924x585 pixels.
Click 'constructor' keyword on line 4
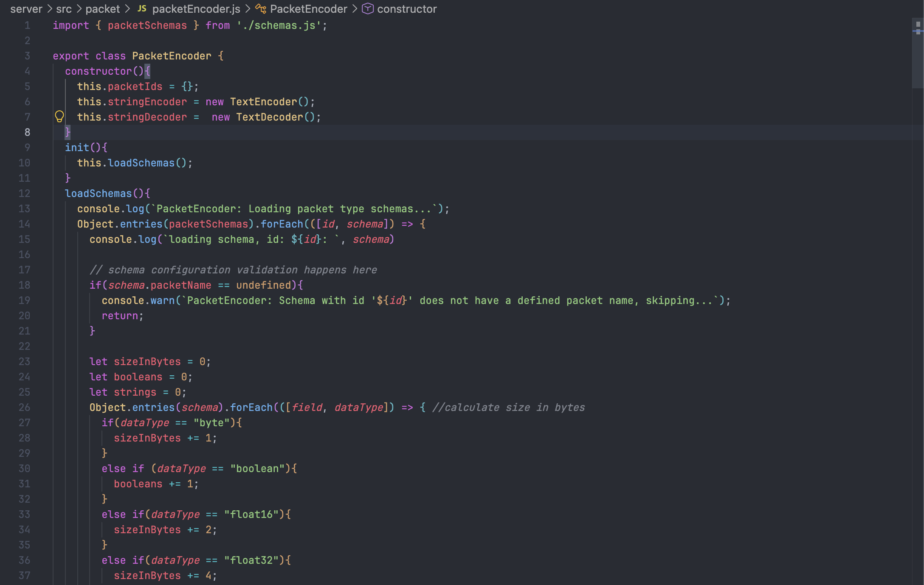[x=99, y=71]
